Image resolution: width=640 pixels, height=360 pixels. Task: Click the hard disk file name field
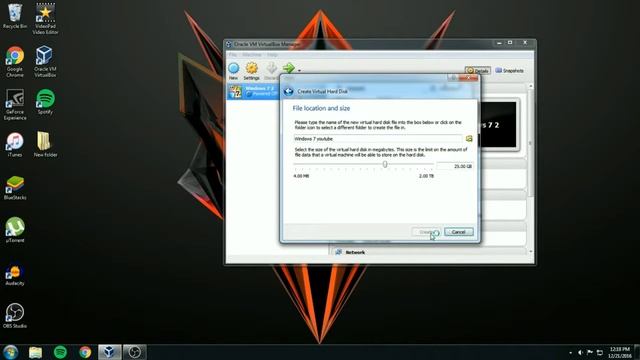(378, 139)
